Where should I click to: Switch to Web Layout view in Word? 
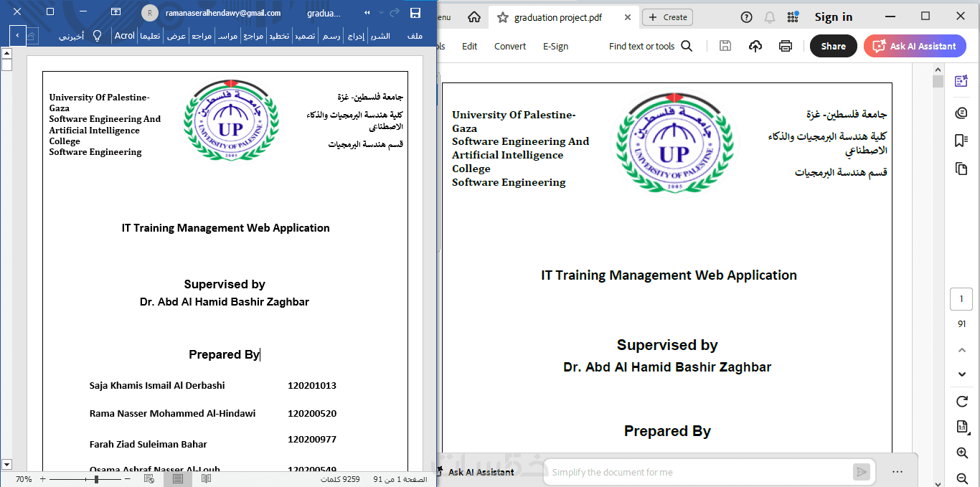(x=149, y=479)
